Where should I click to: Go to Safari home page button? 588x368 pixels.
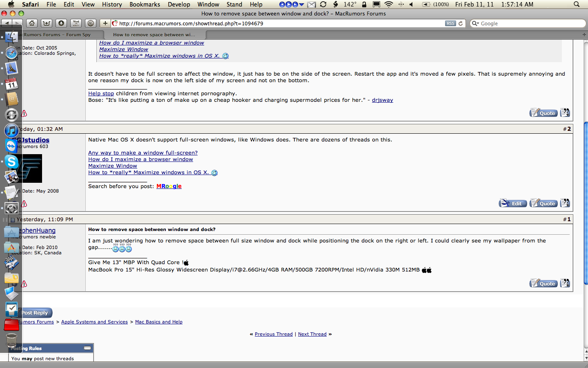32,23
